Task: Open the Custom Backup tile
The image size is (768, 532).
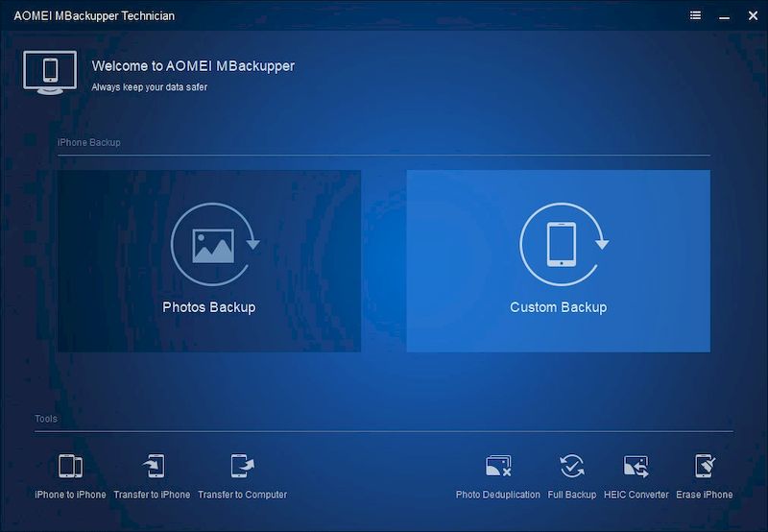Action: click(x=559, y=260)
